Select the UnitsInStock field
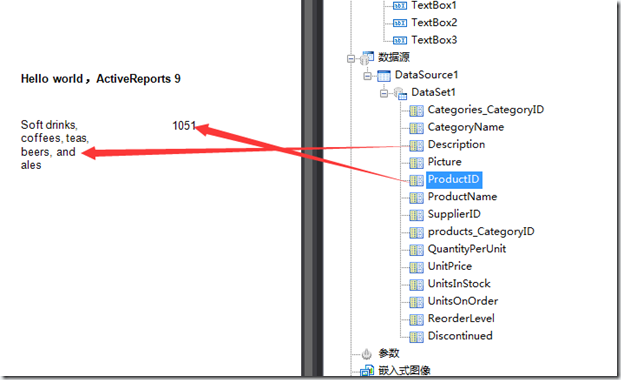Screen dimensions: 621x380 (x=459, y=284)
